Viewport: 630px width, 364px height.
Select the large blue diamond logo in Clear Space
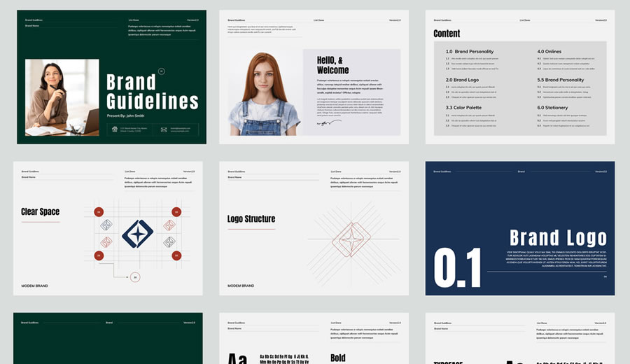(137, 233)
